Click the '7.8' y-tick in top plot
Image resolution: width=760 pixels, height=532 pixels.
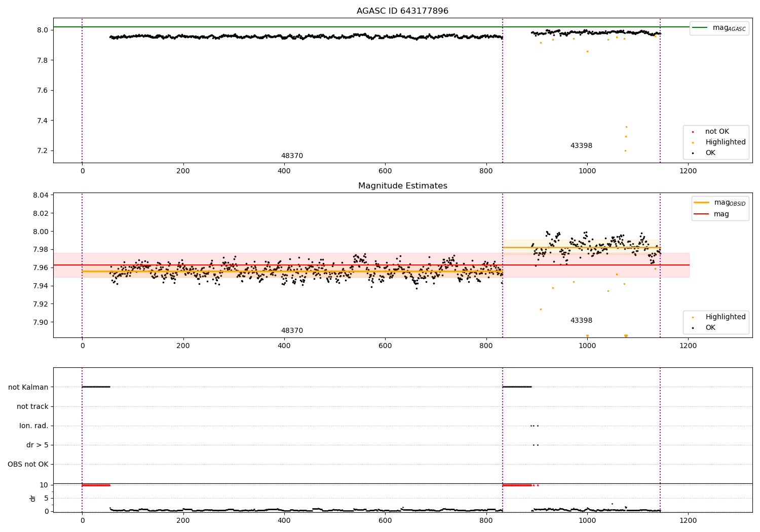(42, 60)
